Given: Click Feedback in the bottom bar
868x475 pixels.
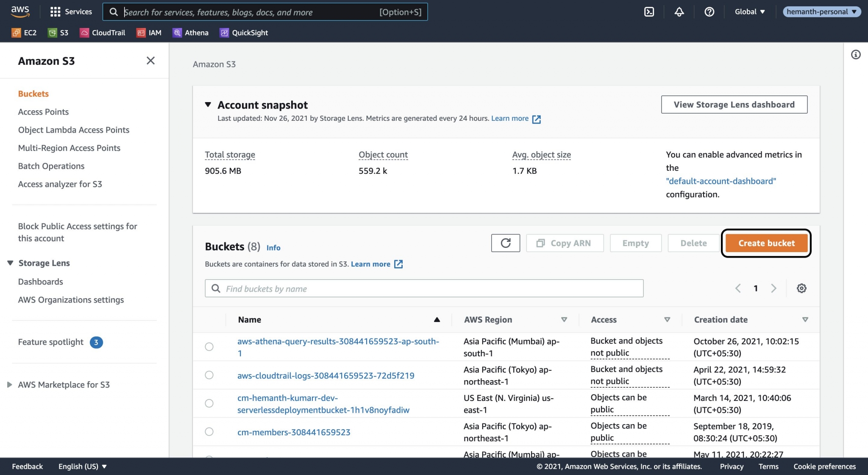Looking at the screenshot, I should point(27,466).
